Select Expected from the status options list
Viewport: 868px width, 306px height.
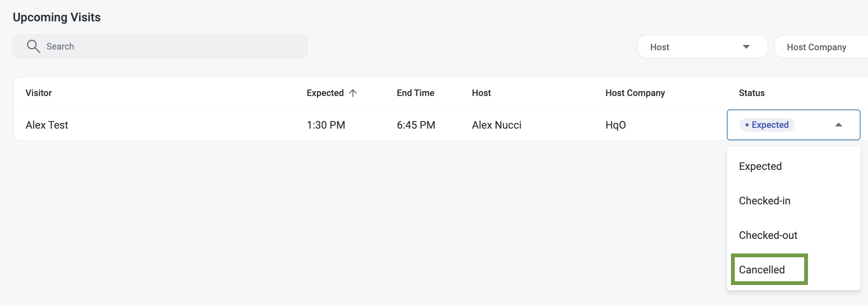(x=760, y=166)
